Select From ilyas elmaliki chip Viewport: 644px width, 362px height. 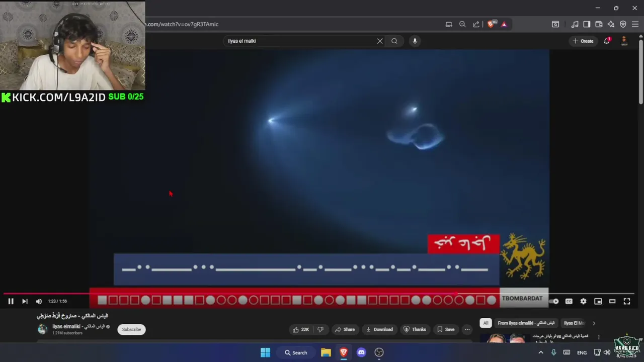click(x=526, y=323)
